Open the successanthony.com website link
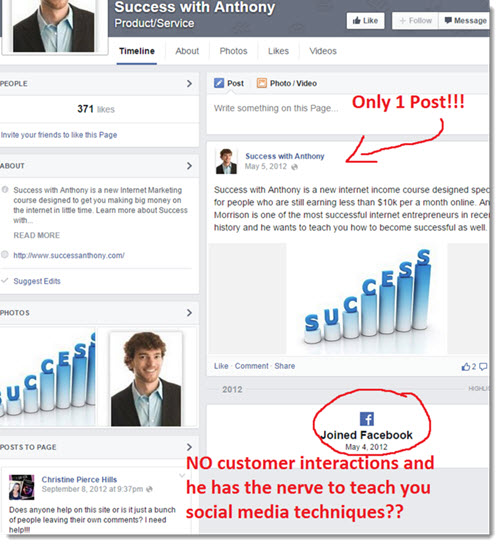This screenshot has width=500, height=545. click(69, 255)
